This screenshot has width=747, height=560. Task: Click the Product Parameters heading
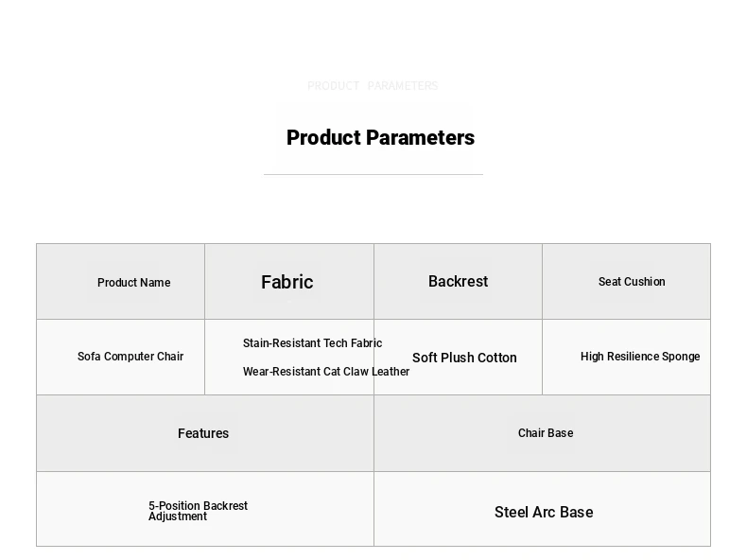click(x=380, y=138)
